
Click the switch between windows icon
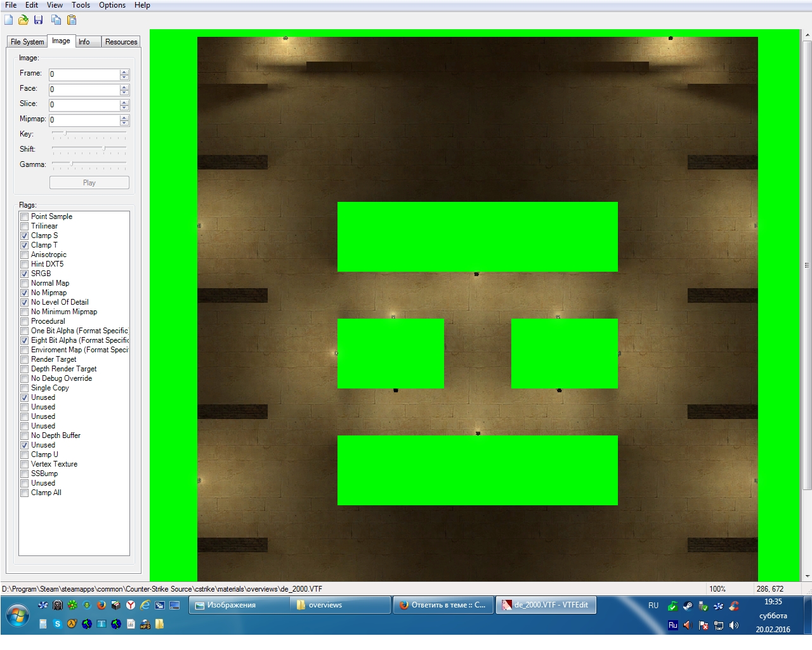(160, 605)
